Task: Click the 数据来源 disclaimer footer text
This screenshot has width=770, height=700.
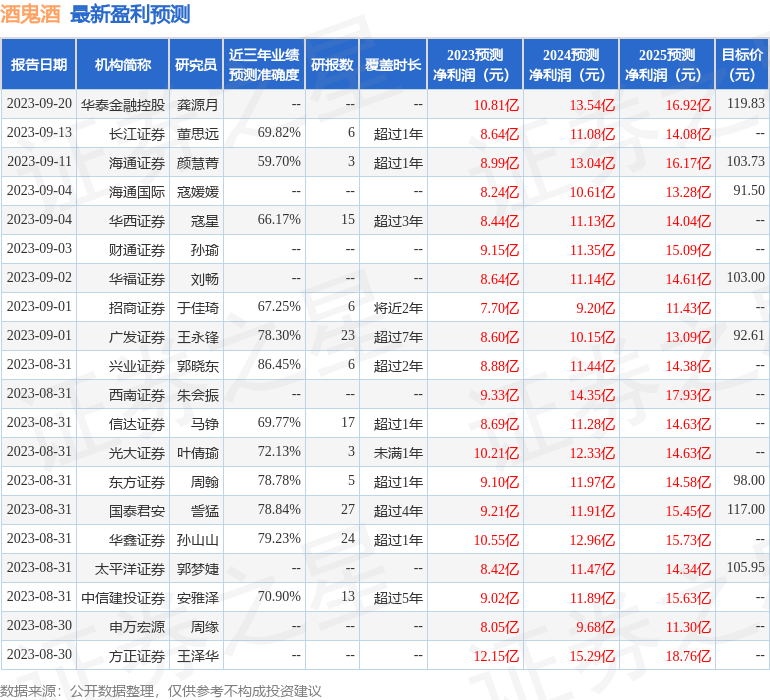Action: (x=161, y=690)
